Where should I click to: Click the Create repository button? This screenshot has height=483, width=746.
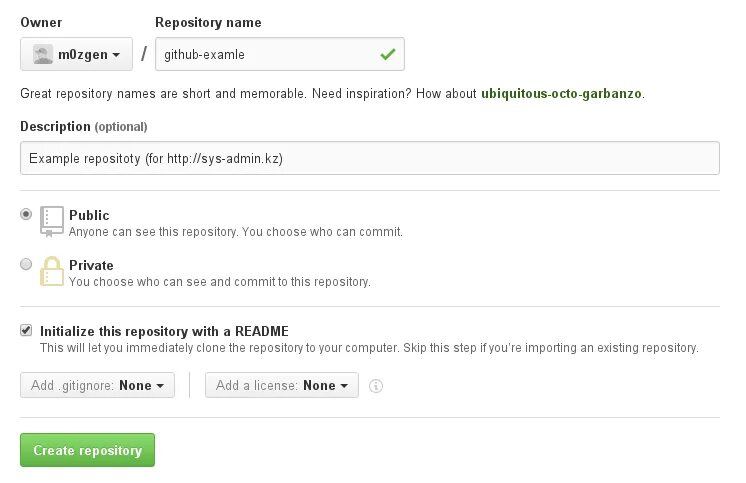(88, 450)
